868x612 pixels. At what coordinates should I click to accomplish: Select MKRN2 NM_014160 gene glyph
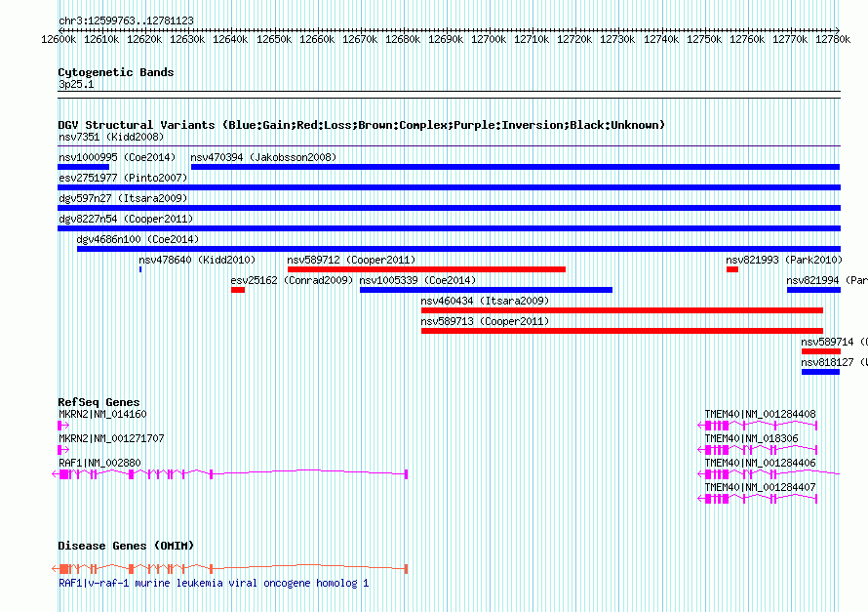(63, 426)
